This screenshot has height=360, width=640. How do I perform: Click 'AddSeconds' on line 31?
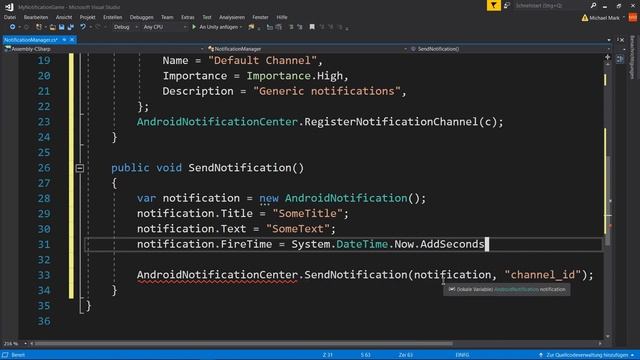click(452, 244)
